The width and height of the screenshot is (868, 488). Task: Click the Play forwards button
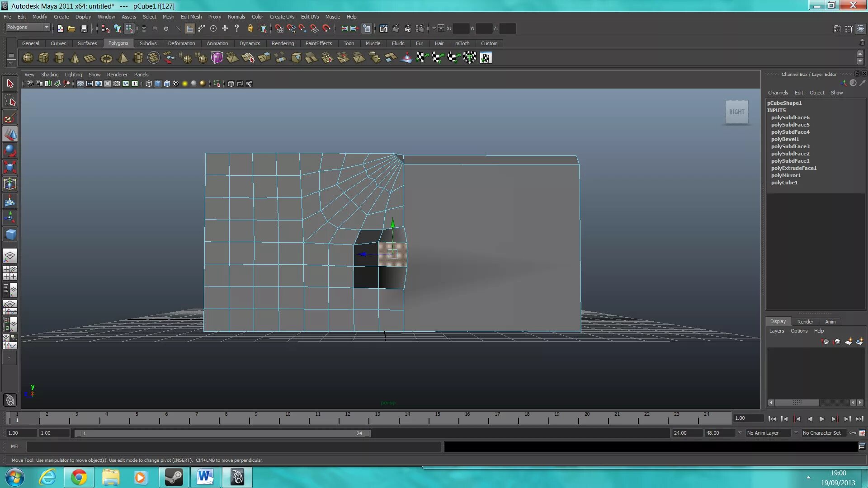click(822, 419)
